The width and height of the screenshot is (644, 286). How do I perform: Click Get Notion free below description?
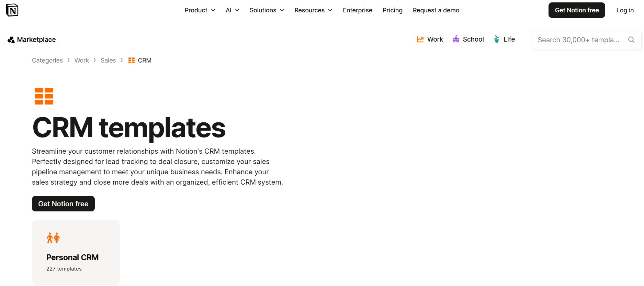click(63, 204)
